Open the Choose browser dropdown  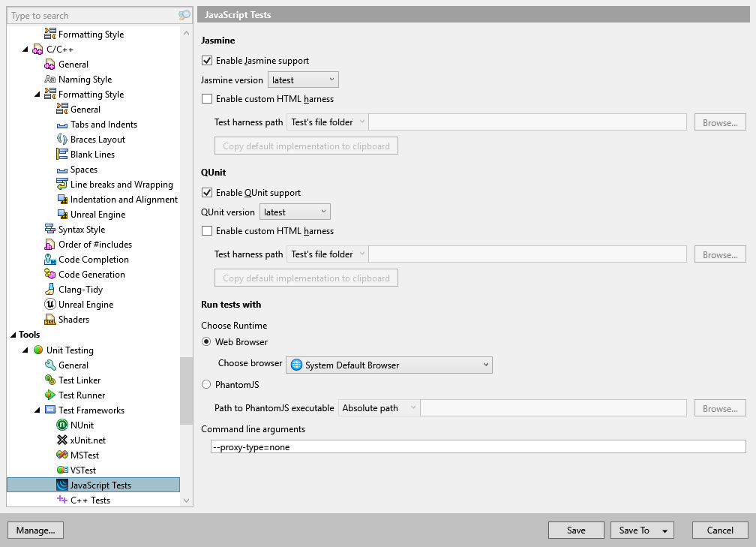pyautogui.click(x=388, y=365)
